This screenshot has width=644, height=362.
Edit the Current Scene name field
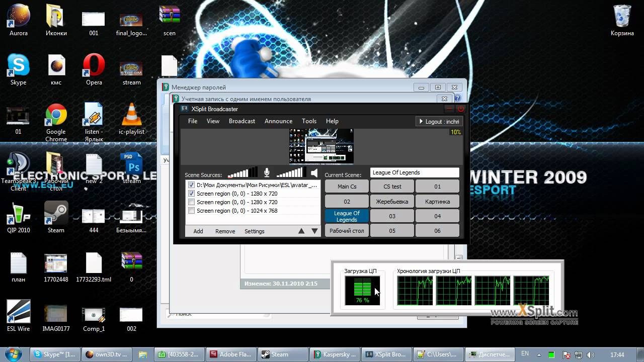[x=415, y=172]
